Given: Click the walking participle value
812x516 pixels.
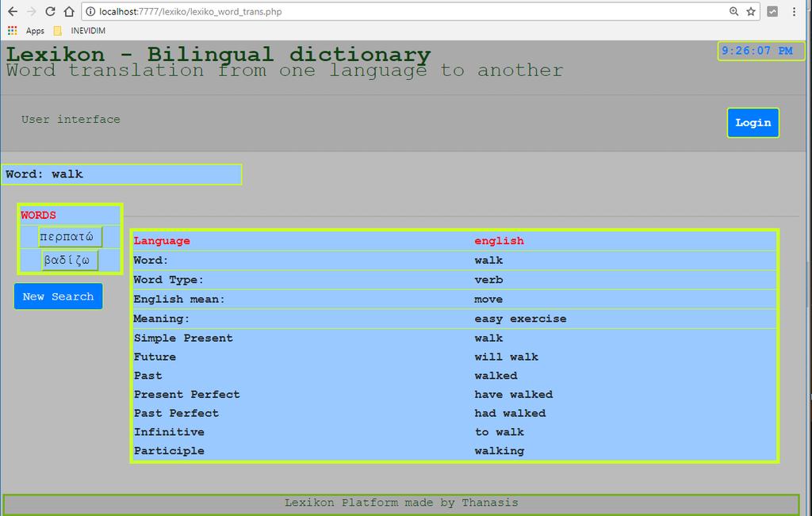Looking at the screenshot, I should (x=500, y=451).
